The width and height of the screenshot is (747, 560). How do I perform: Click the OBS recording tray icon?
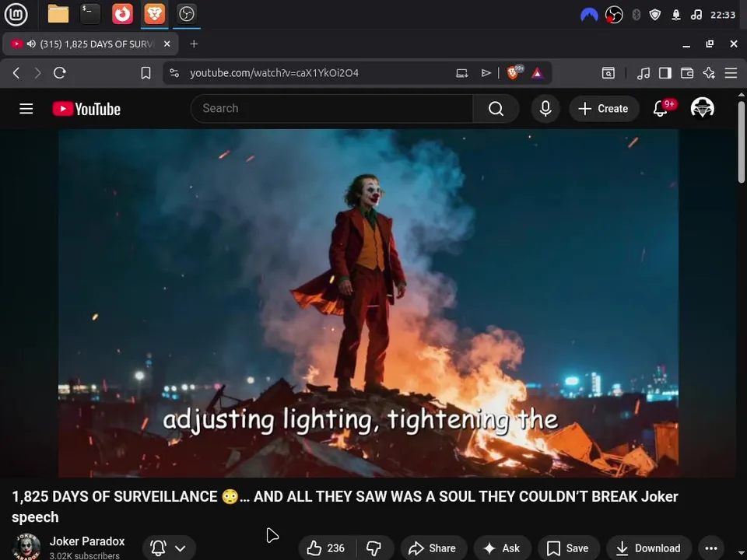[614, 15]
